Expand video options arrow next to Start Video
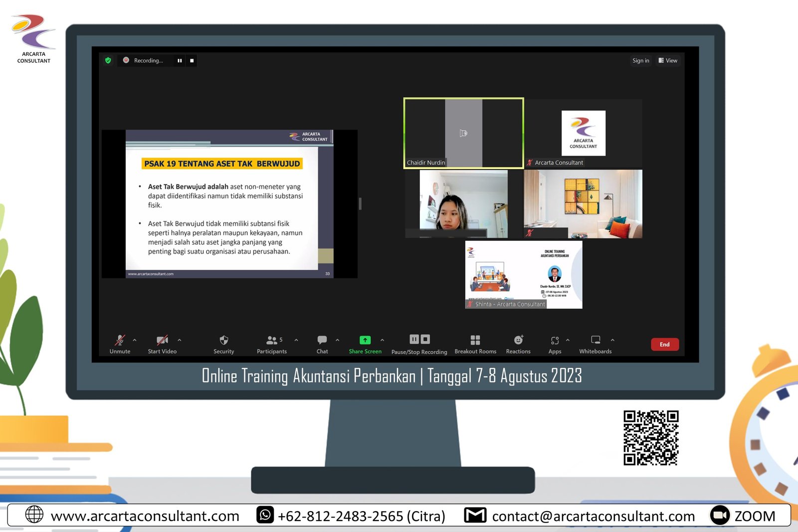 [180, 340]
